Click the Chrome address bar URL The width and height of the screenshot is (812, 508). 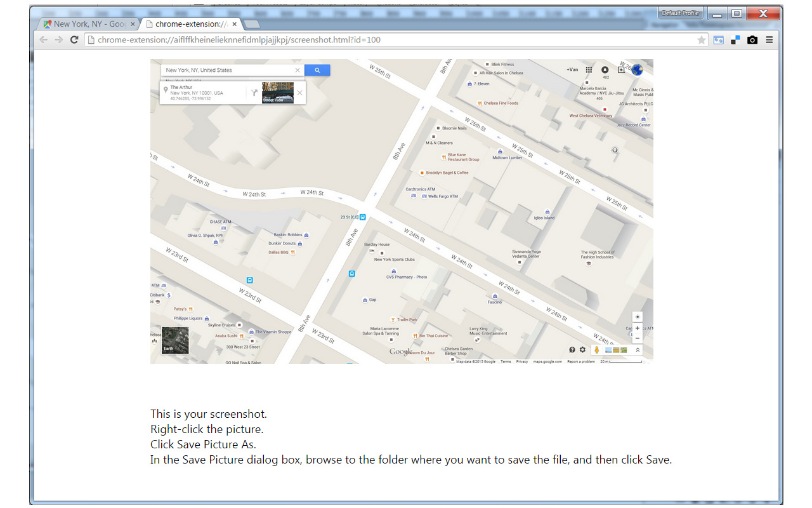pos(239,40)
